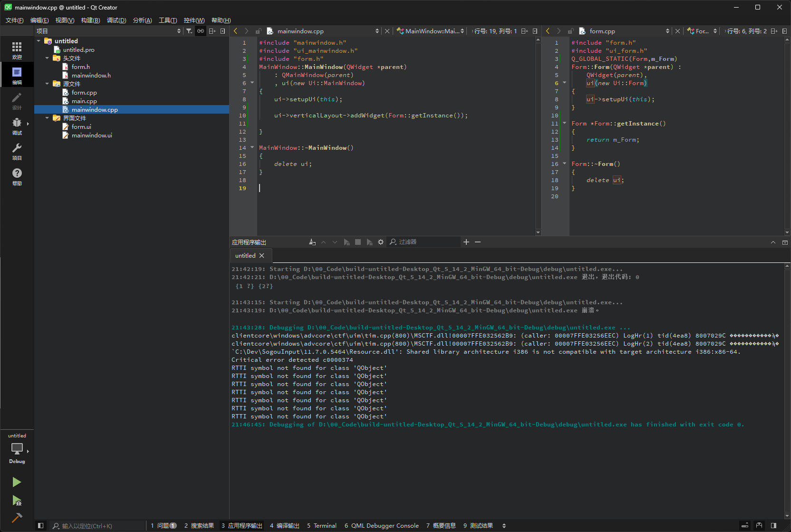
Task: Zoom out the application output text
Action: [478, 242]
